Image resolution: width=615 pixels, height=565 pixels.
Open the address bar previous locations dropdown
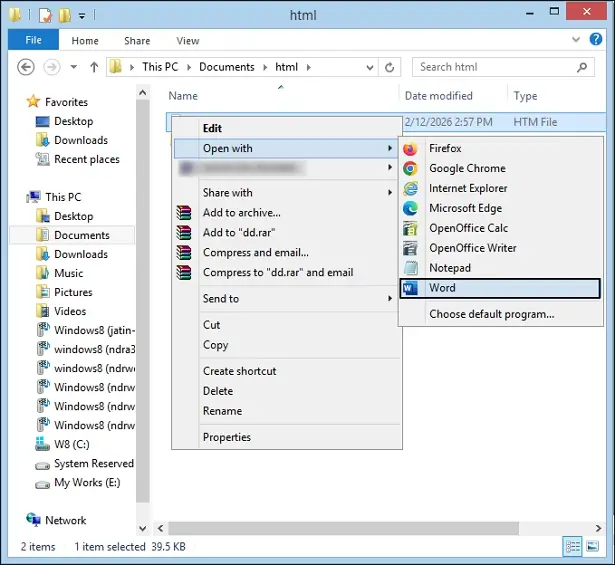coord(369,68)
